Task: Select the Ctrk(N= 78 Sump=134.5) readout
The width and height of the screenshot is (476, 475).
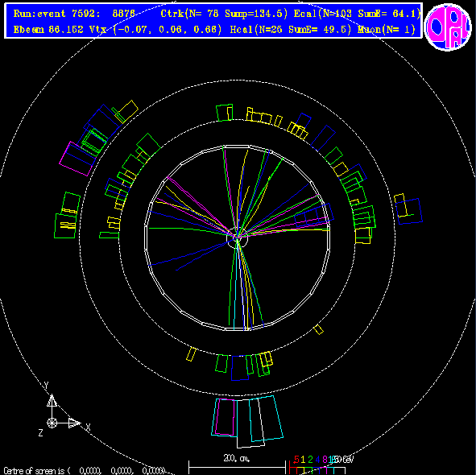Action: coord(224,14)
